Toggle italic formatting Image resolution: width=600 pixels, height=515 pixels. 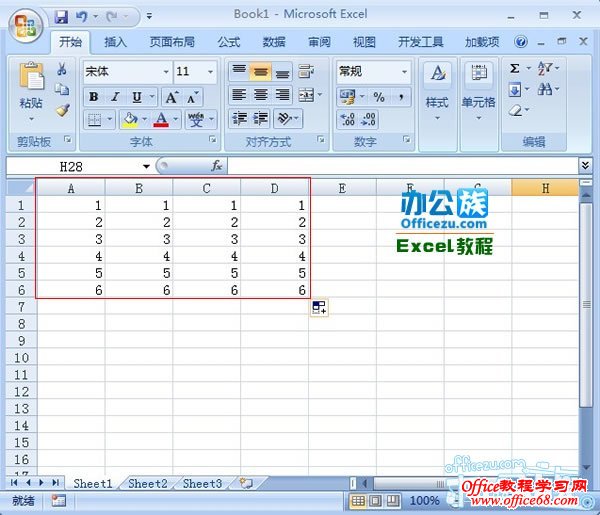pos(115,97)
